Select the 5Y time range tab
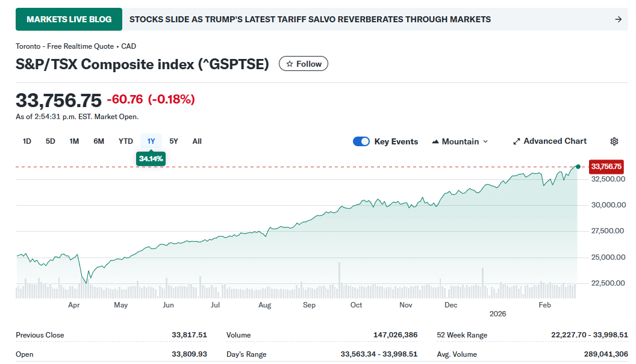The width and height of the screenshot is (636, 364). point(173,141)
